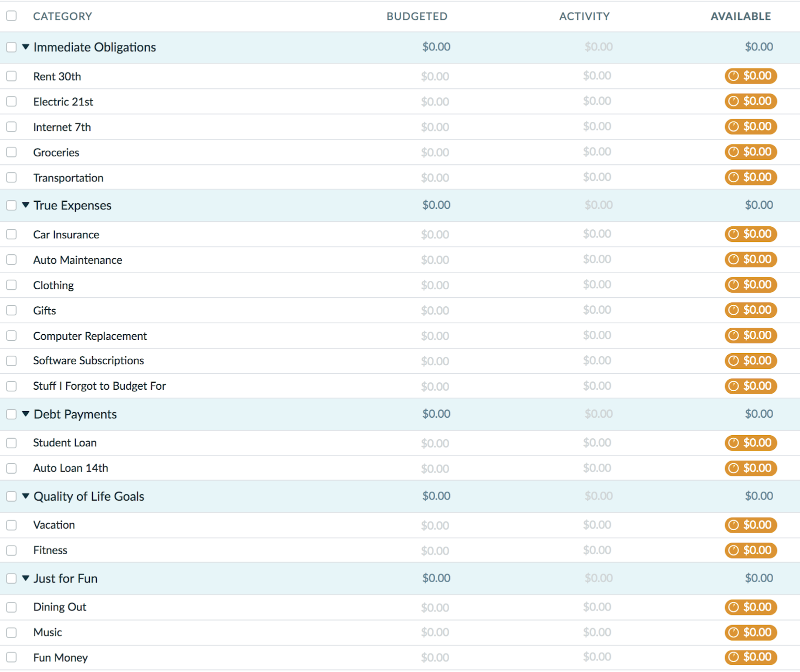Click the True Expenses budgeted total

pyautogui.click(x=436, y=205)
